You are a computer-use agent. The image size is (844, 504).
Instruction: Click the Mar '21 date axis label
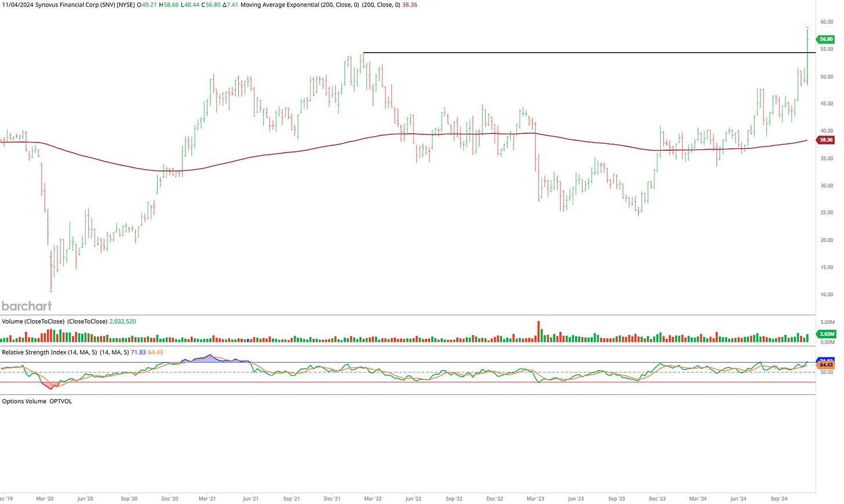tap(207, 498)
